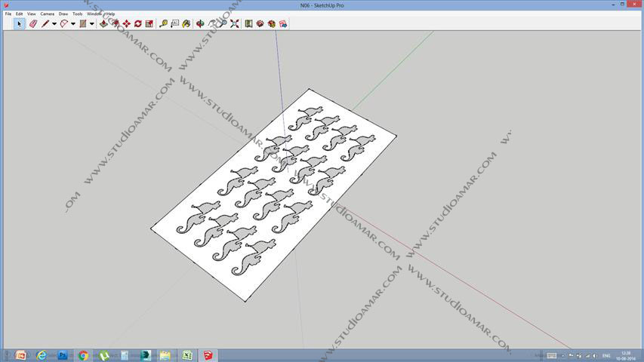The image size is (644, 362).
Task: Open Google Chrome from the taskbar
Action: [83, 355]
